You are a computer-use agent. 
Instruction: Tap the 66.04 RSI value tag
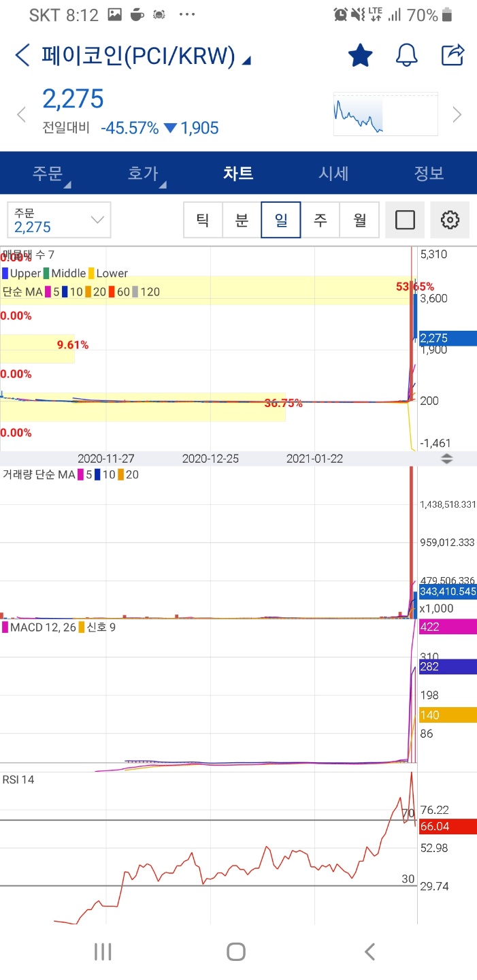[447, 826]
